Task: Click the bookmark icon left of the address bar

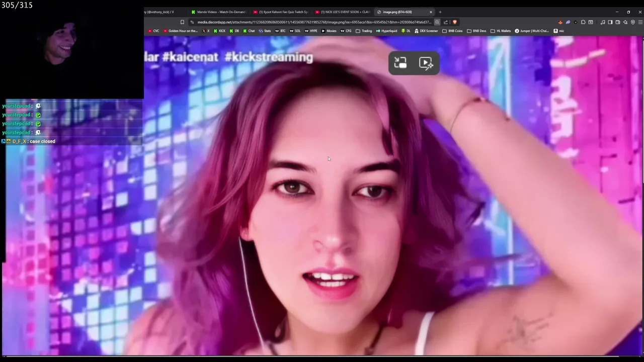Action: tap(182, 22)
